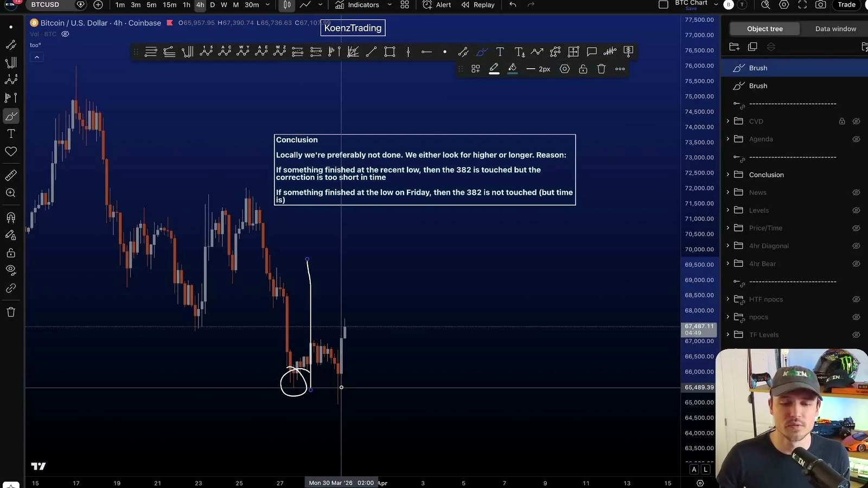Viewport: 868px width, 488px height.
Task: Create new folder in Object tree
Action: coord(735,47)
